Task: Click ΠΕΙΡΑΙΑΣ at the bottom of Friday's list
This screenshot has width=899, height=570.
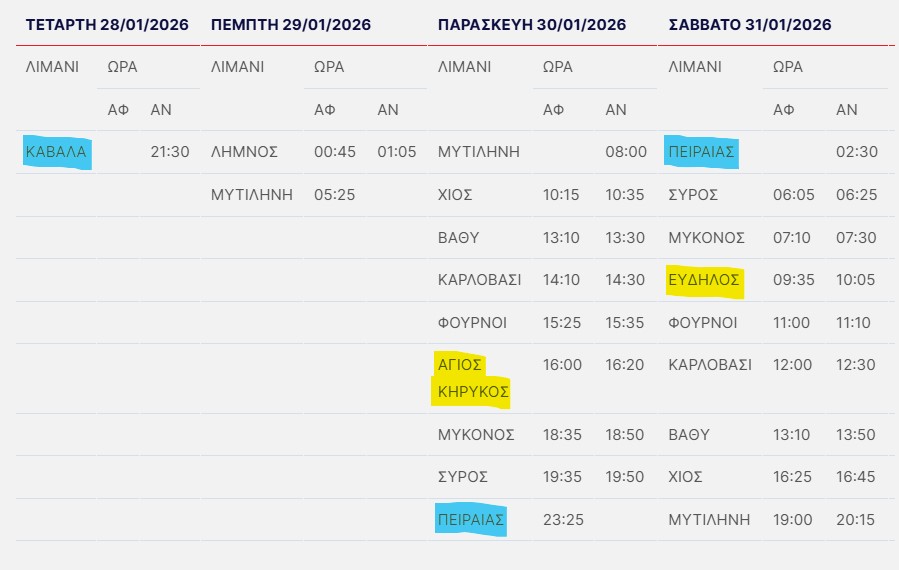Action: (x=471, y=520)
